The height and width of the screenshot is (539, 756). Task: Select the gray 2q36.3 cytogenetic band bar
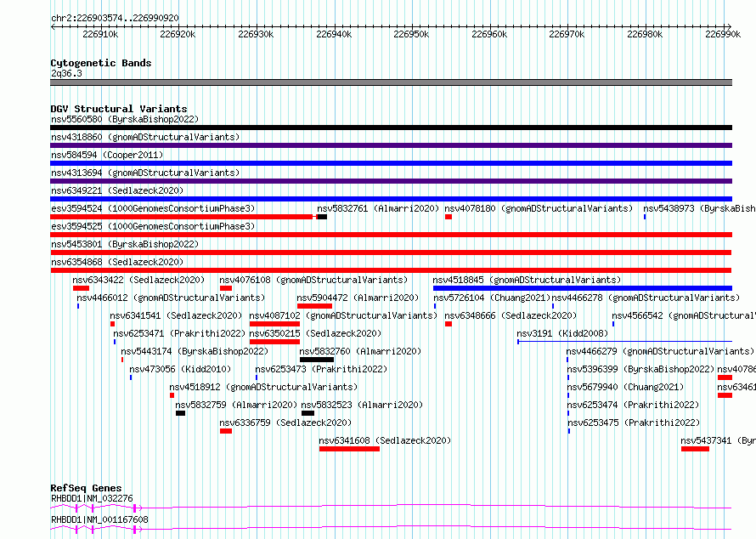(391, 82)
